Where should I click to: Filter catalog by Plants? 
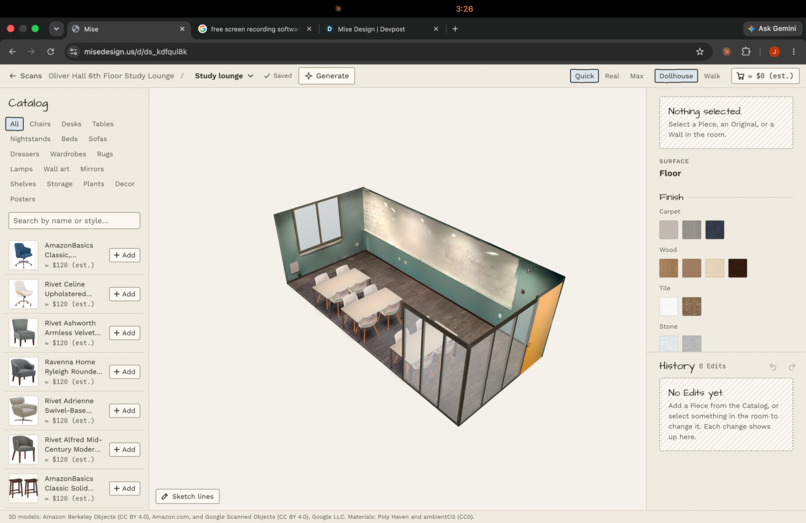pyautogui.click(x=94, y=184)
